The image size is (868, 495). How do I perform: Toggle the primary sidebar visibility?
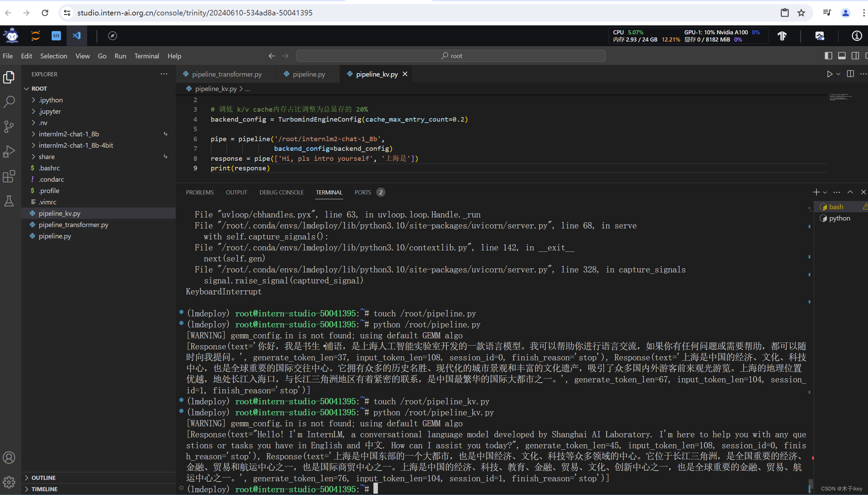coord(828,55)
